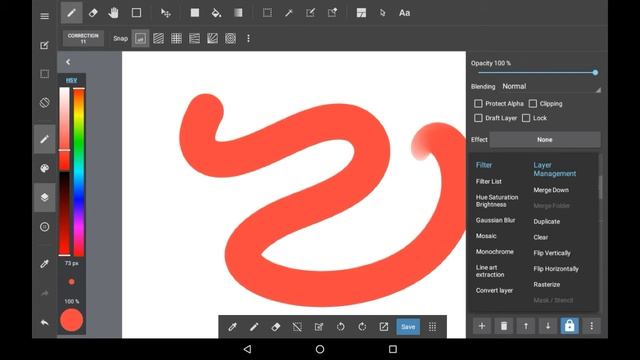Open the color palette panel
The image size is (640, 360).
pos(44,168)
